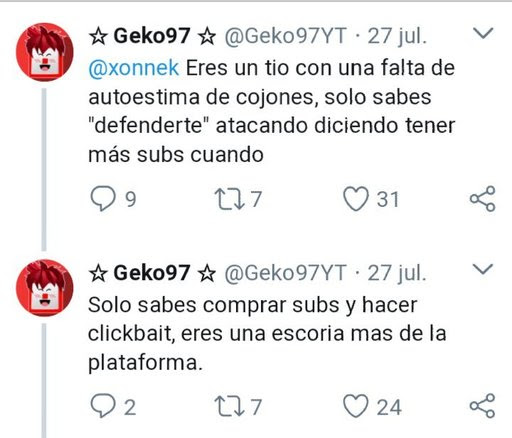512x438 pixels.
Task: Like the first tweet with 31 likes
Action: (x=356, y=199)
